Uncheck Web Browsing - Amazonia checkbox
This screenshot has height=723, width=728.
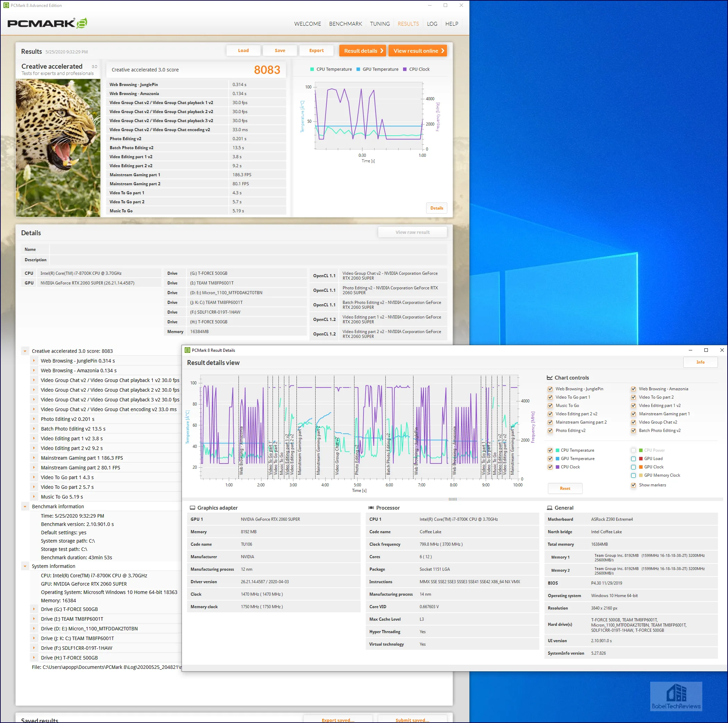pyautogui.click(x=634, y=389)
